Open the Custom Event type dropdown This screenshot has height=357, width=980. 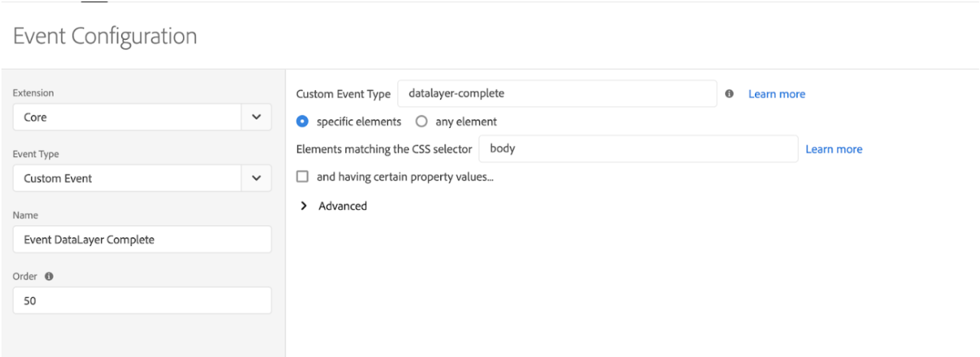[x=142, y=178]
